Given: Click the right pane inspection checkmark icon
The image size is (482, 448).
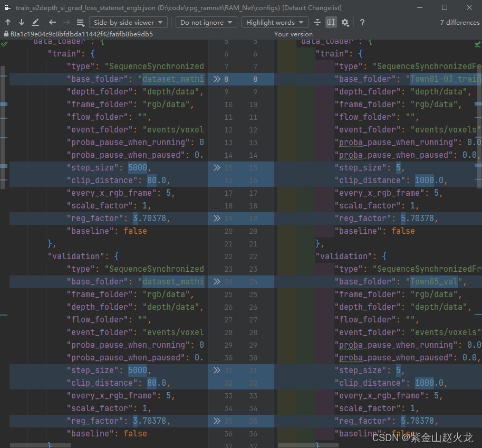Looking at the screenshot, I should 477,45.
